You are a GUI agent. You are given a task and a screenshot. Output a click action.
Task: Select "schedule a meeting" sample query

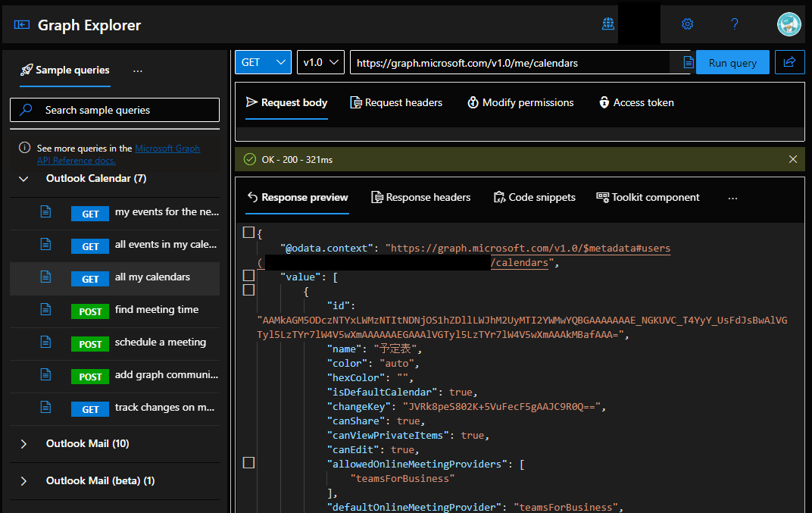point(161,343)
